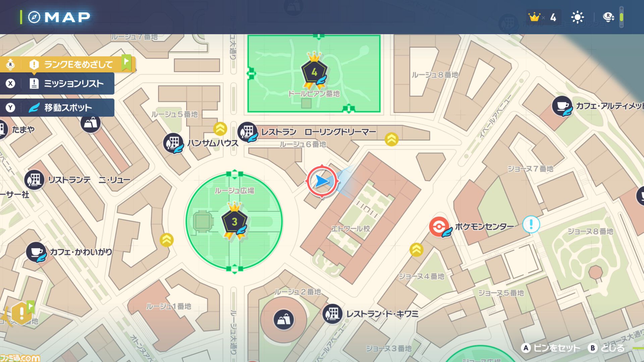Click the shopping bag icon near たまや
This screenshot has width=644, height=362.
coord(91,123)
